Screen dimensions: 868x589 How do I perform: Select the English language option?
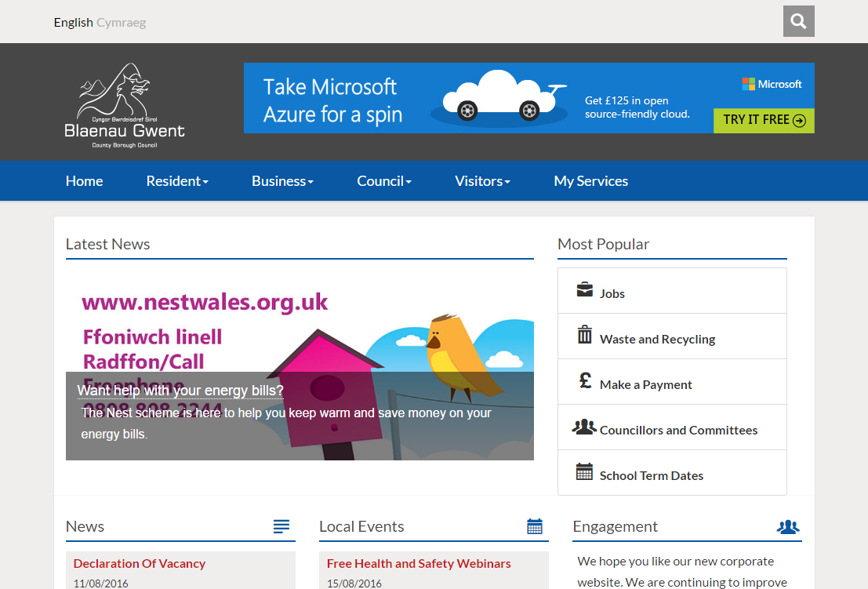(x=73, y=23)
